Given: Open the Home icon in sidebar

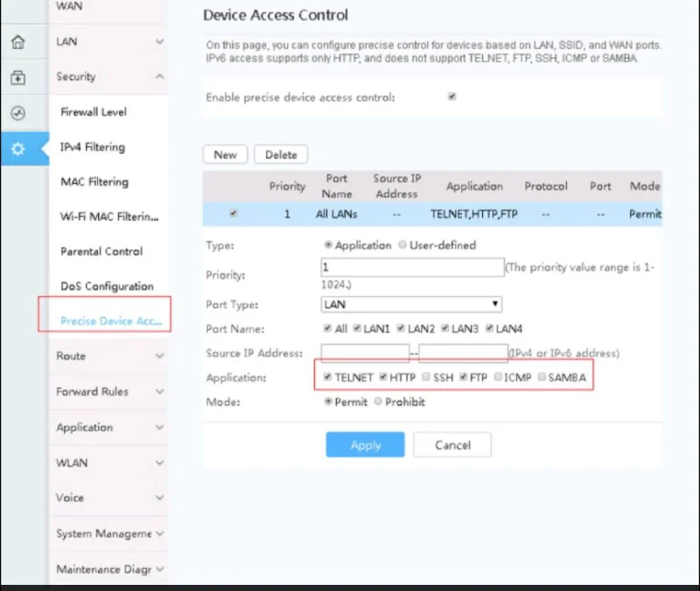Looking at the screenshot, I should coord(17,42).
